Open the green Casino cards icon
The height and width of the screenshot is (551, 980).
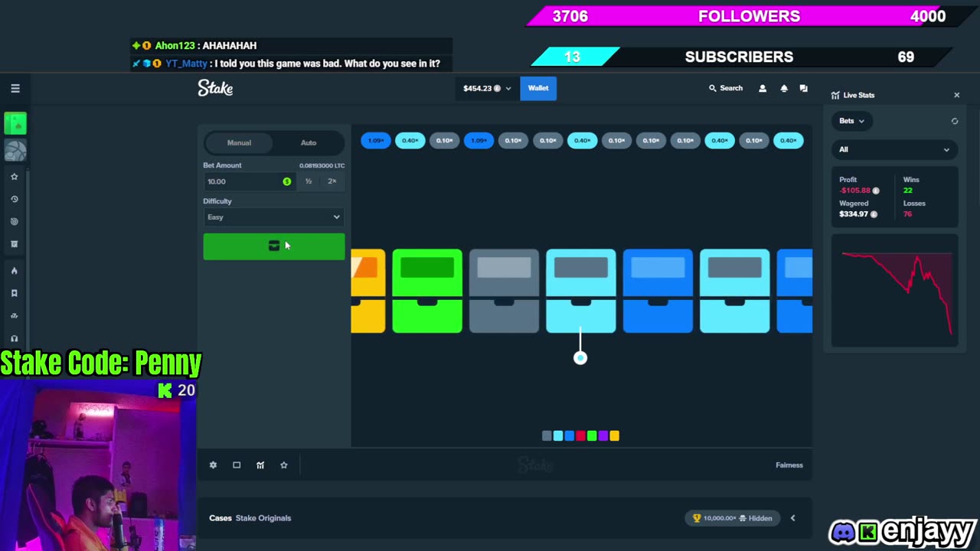pos(15,123)
